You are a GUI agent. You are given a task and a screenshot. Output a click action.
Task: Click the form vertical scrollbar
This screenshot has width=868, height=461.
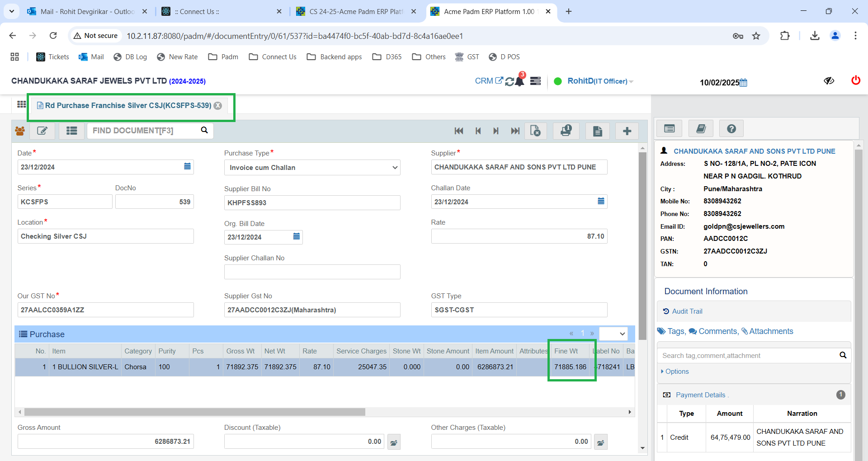click(642, 246)
